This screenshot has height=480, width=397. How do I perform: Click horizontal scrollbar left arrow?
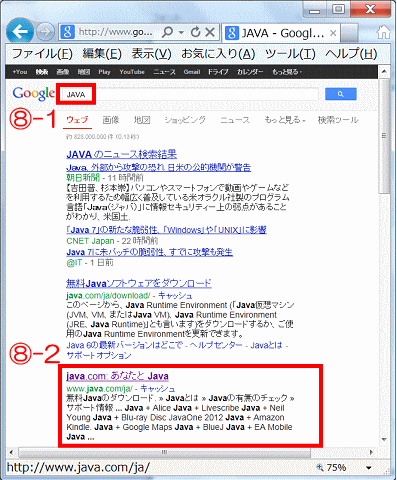pos(11,452)
